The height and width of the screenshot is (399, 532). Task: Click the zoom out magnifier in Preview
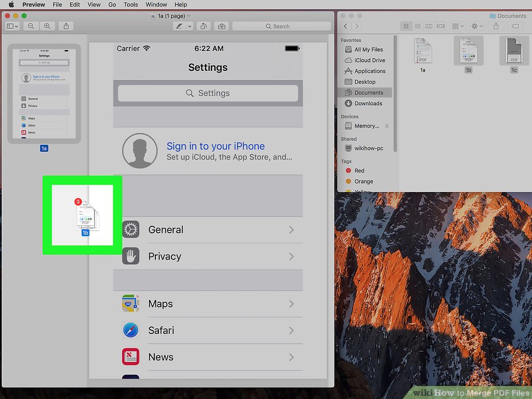(x=31, y=26)
